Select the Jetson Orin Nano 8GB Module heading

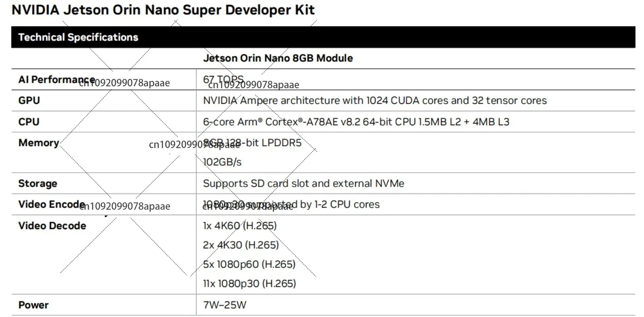tap(278, 58)
